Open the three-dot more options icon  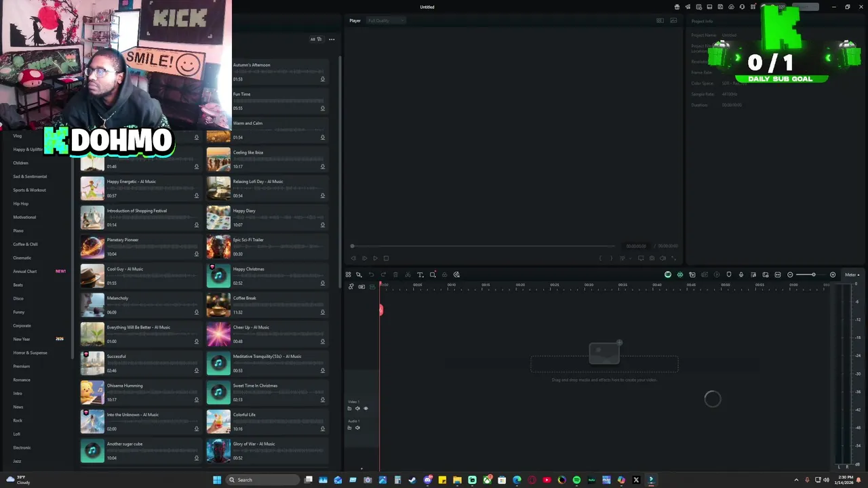(332, 39)
